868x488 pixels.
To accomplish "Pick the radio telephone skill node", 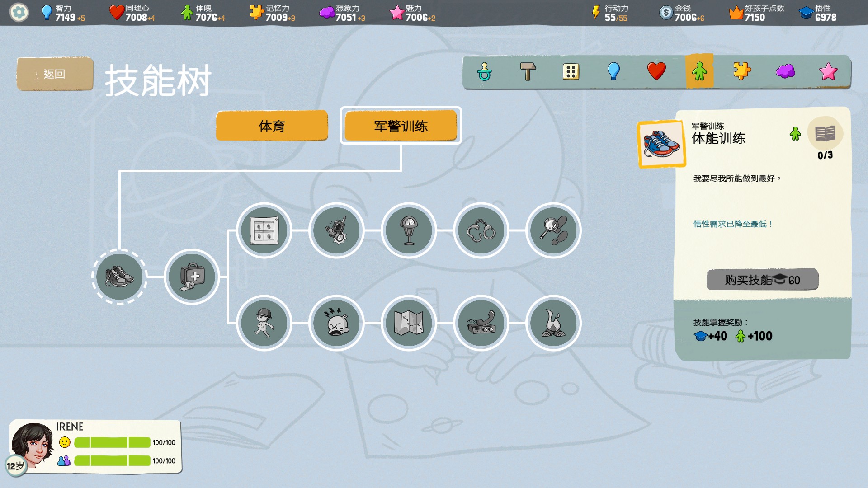I will pyautogui.click(x=481, y=323).
